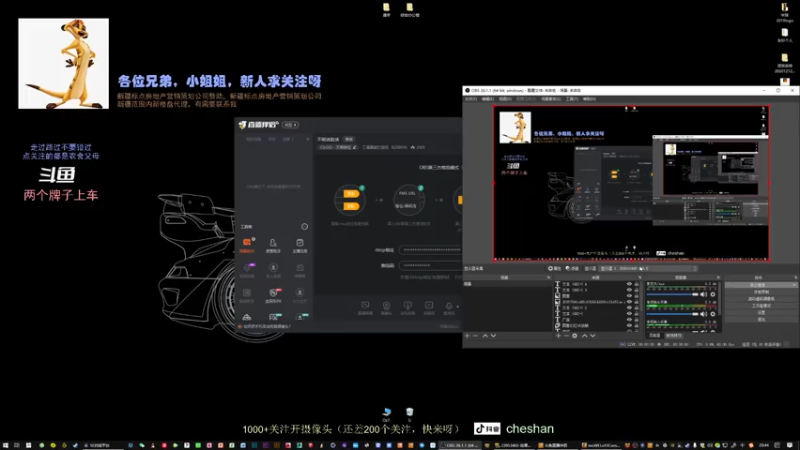Hide the 文本 (GDI+) 3 source
This screenshot has height=450, width=800.
[x=629, y=290]
